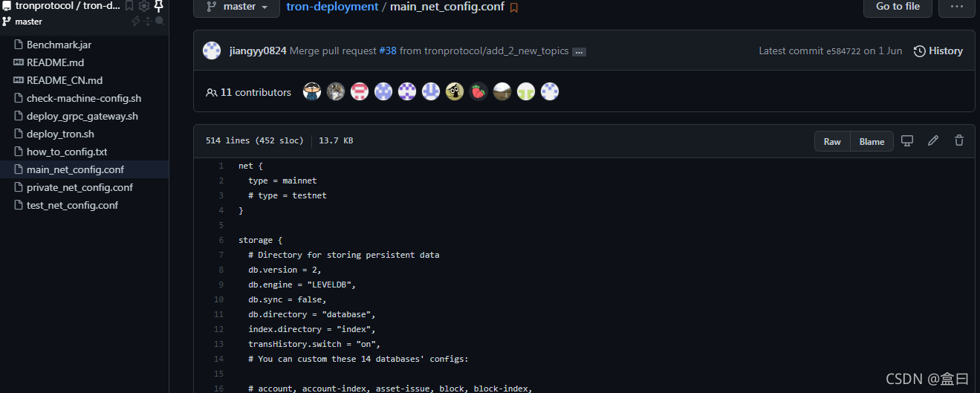Click the strawberry contributor avatar
This screenshot has height=393, width=980.
pyautogui.click(x=478, y=91)
